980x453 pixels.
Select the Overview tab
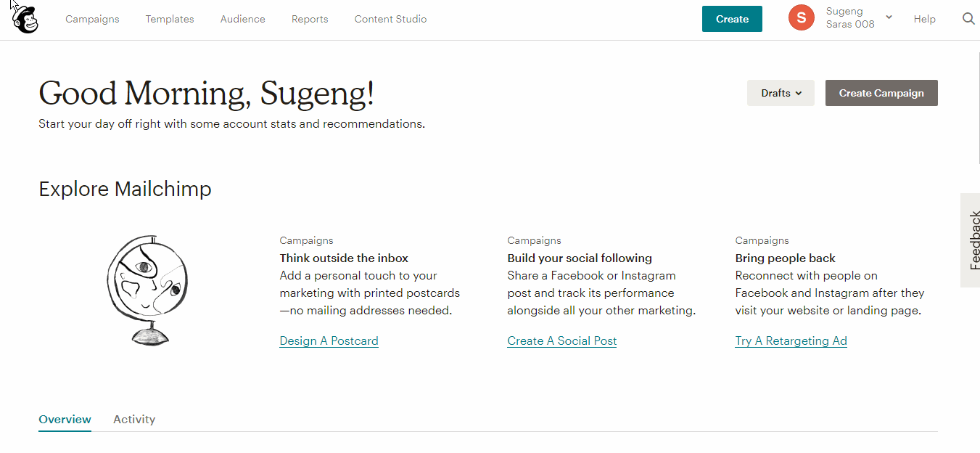tap(65, 419)
